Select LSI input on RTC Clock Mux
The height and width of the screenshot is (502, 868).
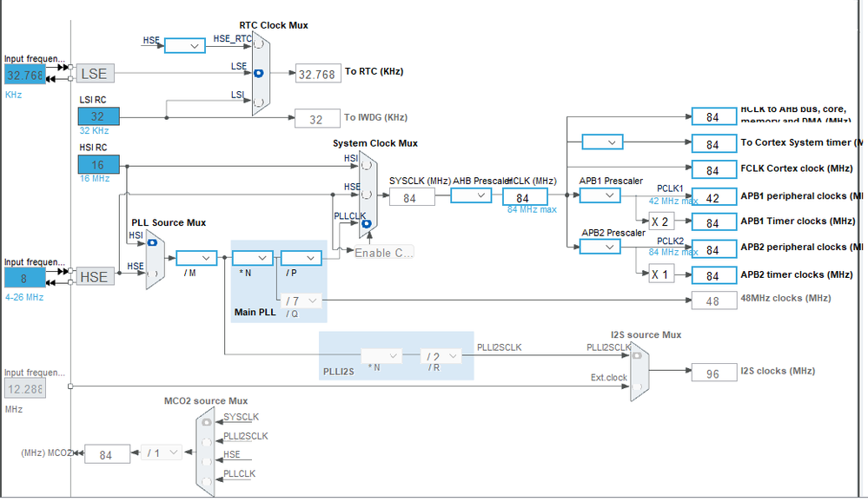[259, 102]
